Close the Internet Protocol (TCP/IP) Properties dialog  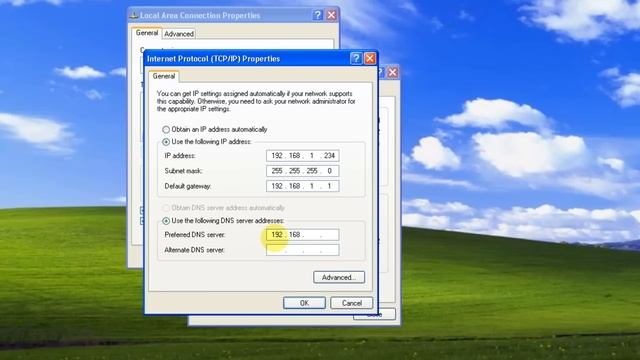370,58
